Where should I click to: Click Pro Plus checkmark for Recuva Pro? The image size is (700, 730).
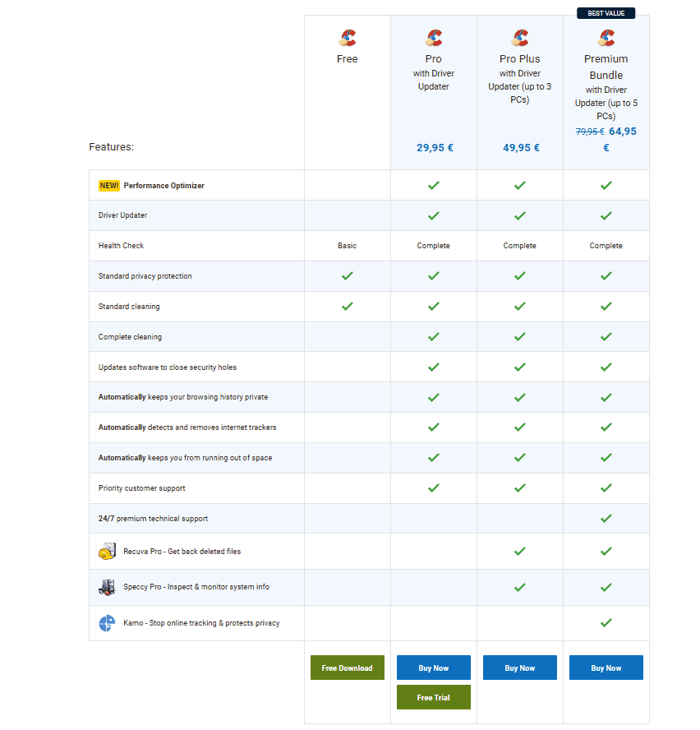pyautogui.click(x=520, y=552)
